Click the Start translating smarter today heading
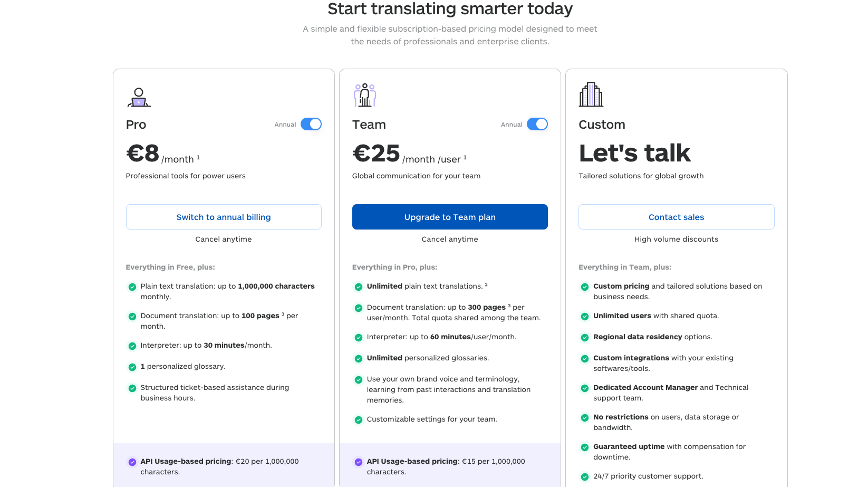 click(450, 9)
